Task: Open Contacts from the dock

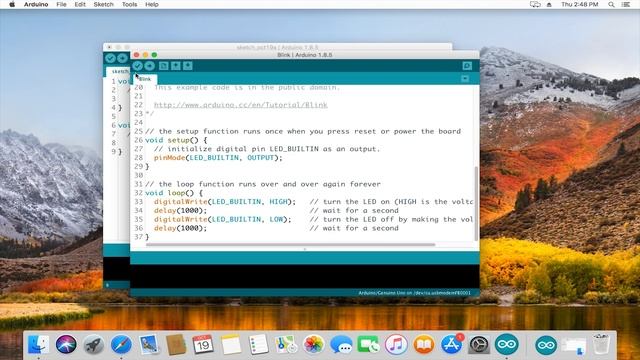Action: click(x=176, y=344)
